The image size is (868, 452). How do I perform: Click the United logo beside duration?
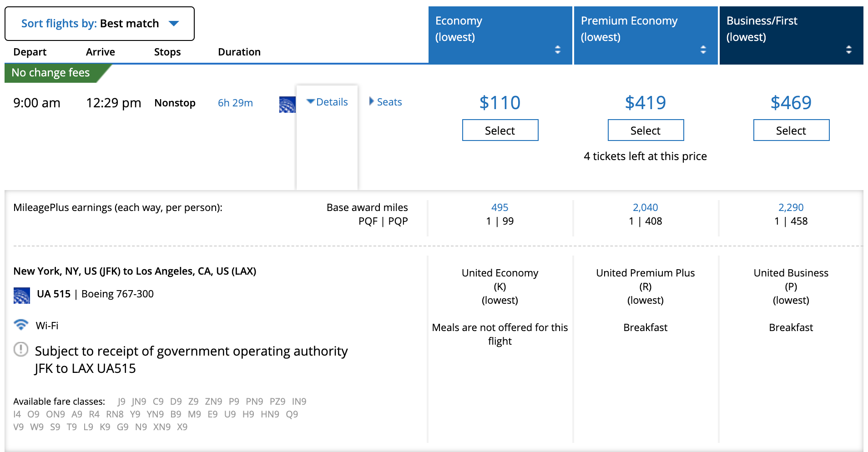288,105
